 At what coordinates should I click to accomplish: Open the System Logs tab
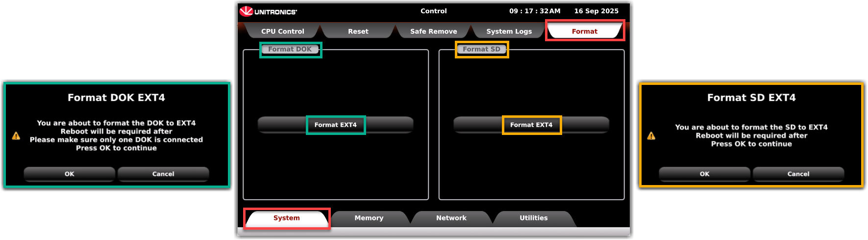[x=509, y=31]
